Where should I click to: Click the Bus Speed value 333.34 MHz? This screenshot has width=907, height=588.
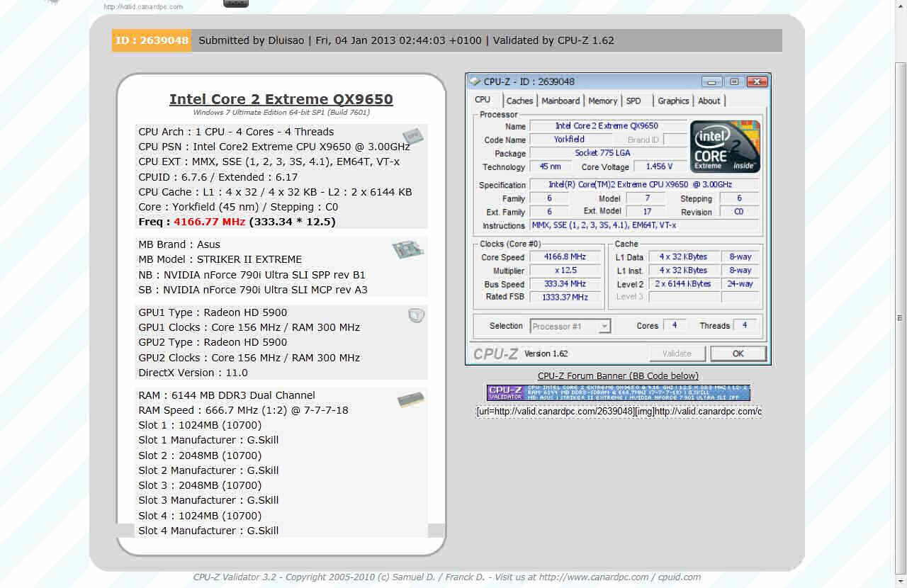click(565, 284)
